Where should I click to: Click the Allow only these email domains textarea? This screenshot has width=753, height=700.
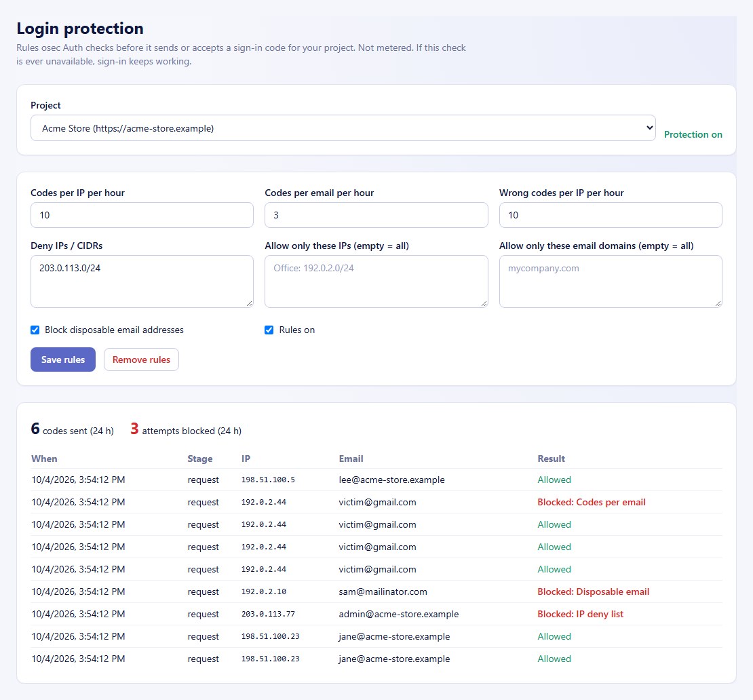tap(611, 281)
